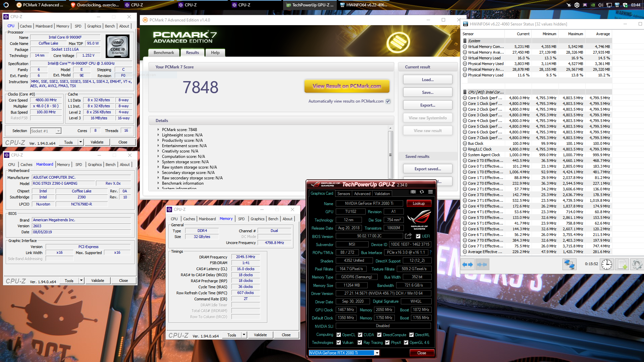The height and width of the screenshot is (362, 644).
Task: Open SPD tab in top CPU-Z window
Action: (x=78, y=26)
